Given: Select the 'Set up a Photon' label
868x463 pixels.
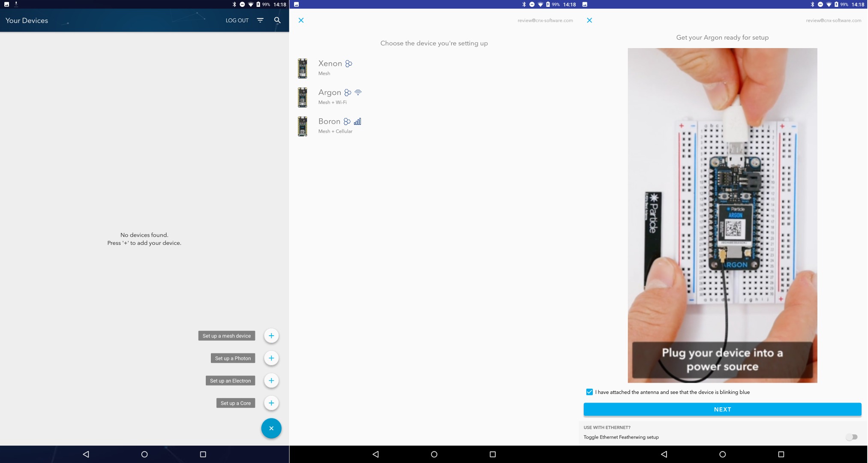Looking at the screenshot, I should pos(233,358).
